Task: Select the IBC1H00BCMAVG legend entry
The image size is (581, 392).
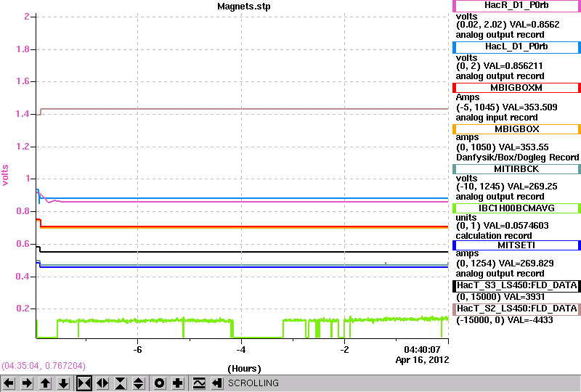Action: 516,208
